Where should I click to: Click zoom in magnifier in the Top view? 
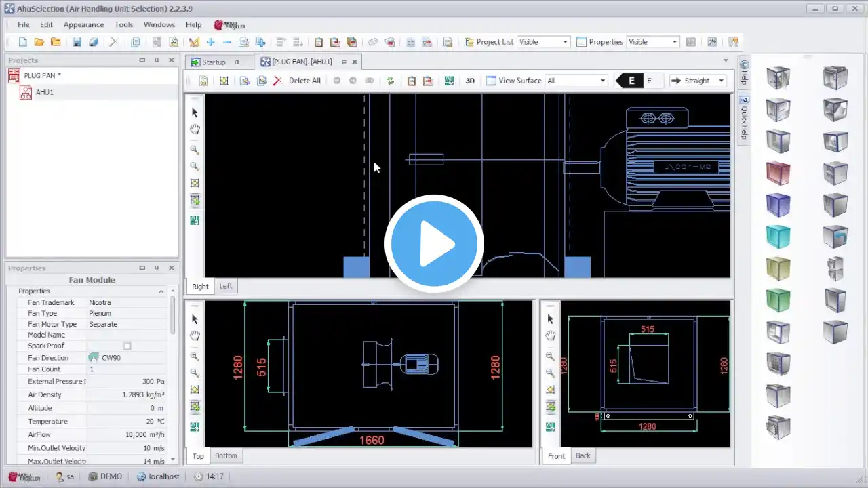[x=195, y=356]
